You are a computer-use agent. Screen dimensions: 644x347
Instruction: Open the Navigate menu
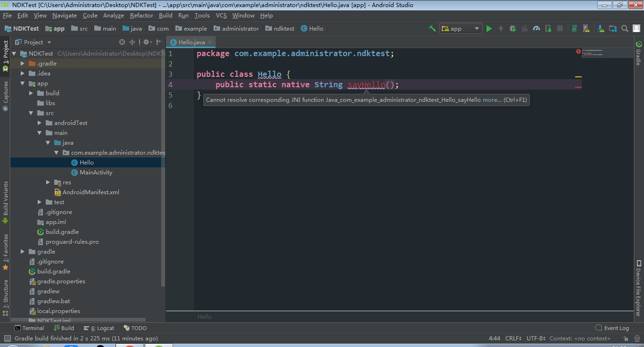[65, 15]
